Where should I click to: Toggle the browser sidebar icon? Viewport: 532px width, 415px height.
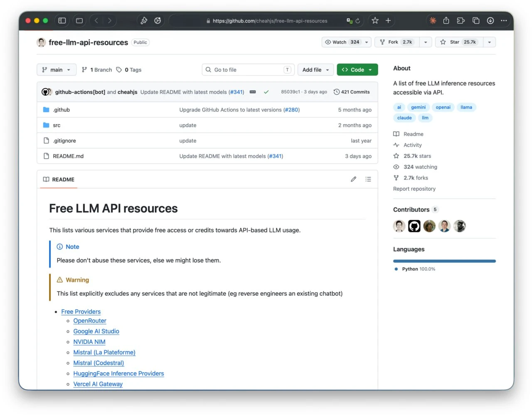click(62, 20)
